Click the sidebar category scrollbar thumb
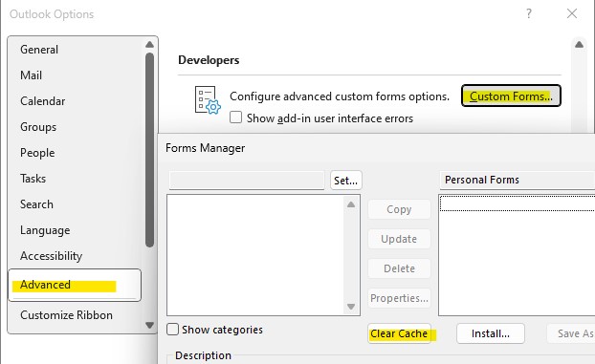Screen dimensions: 595x364 click(150, 150)
